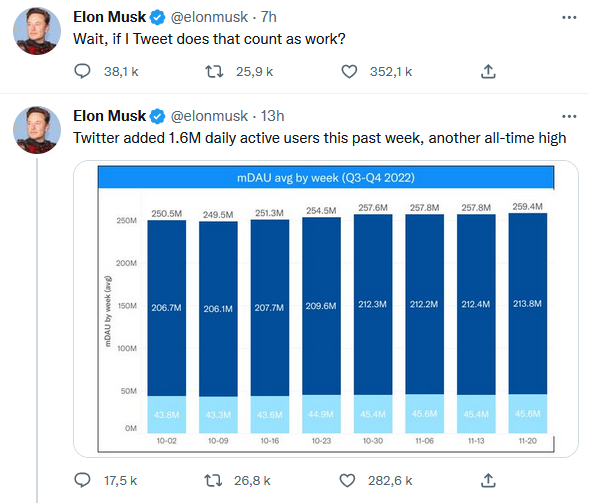The image size is (589, 503).
Task: Click the 'Wait, if I Tweet' tweet text
Action: pos(209,39)
